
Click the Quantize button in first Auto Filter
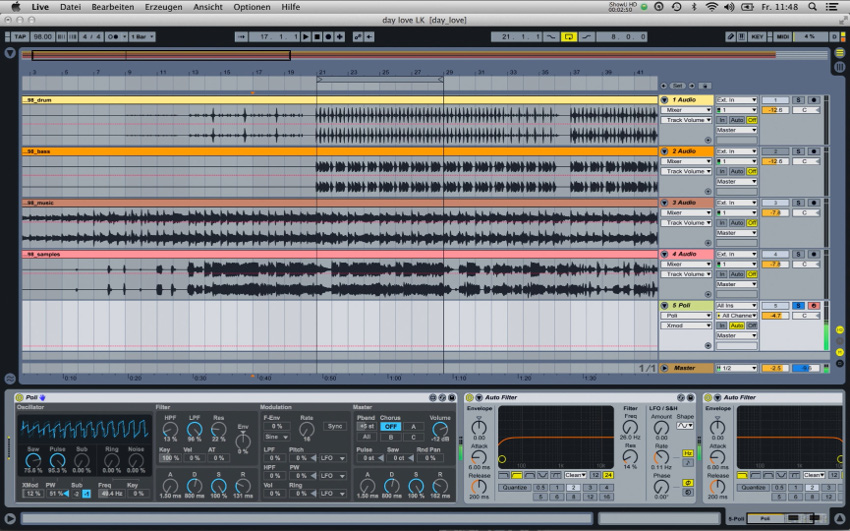click(515, 487)
